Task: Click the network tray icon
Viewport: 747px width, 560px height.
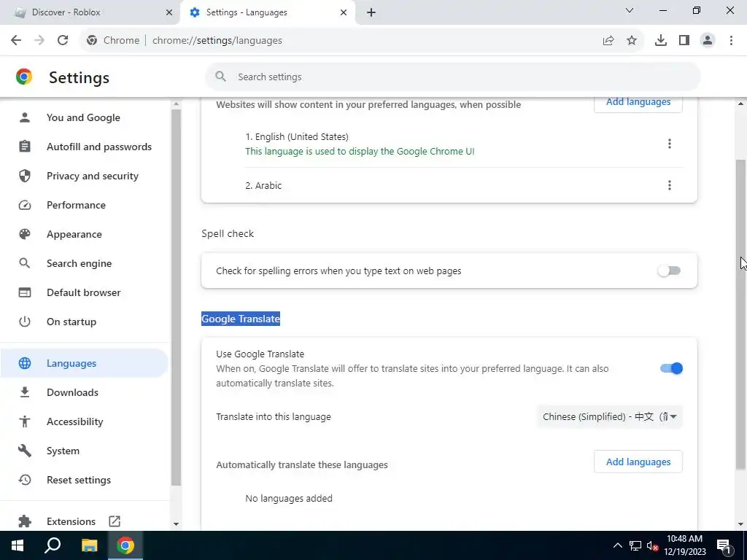Action: [635, 545]
